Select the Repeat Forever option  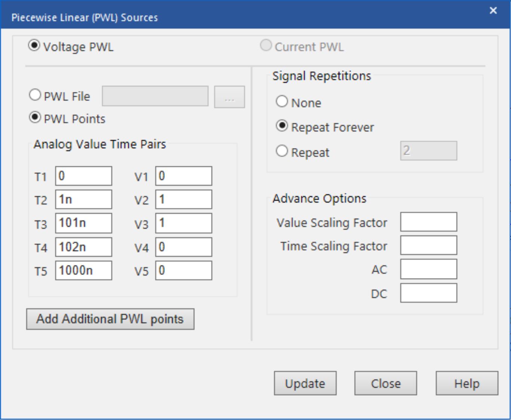pyautogui.click(x=282, y=126)
